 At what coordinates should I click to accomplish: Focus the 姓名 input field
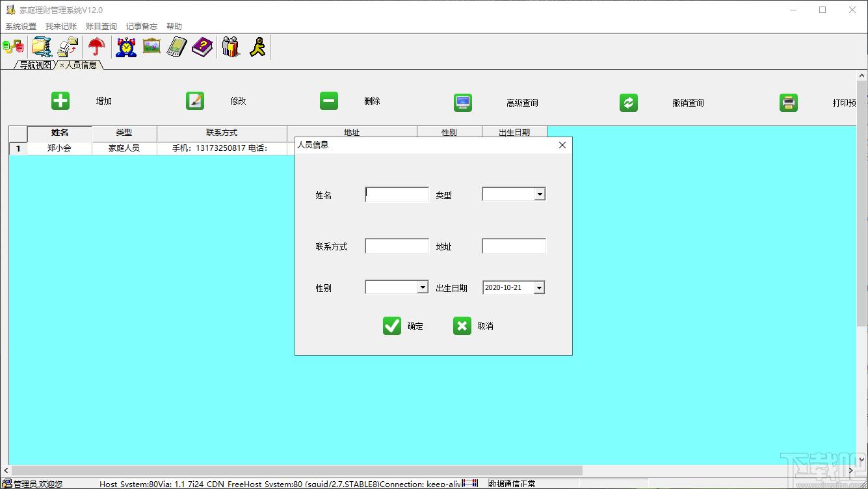(397, 194)
